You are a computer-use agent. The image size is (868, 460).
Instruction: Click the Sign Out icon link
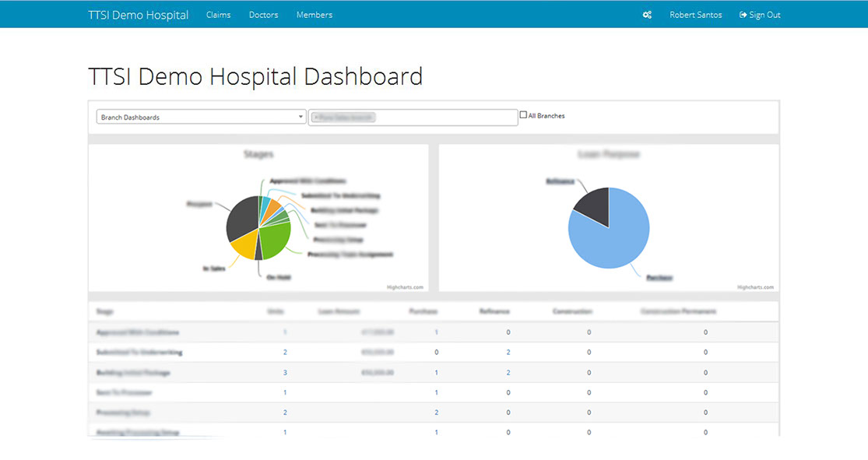(760, 15)
